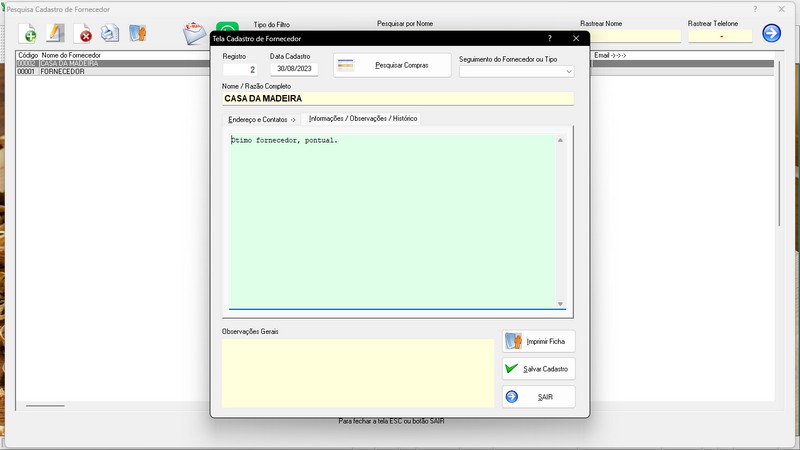Click the supplier card icon in toolbar
Screen dimensions: 800x450
pyautogui.click(x=138, y=34)
